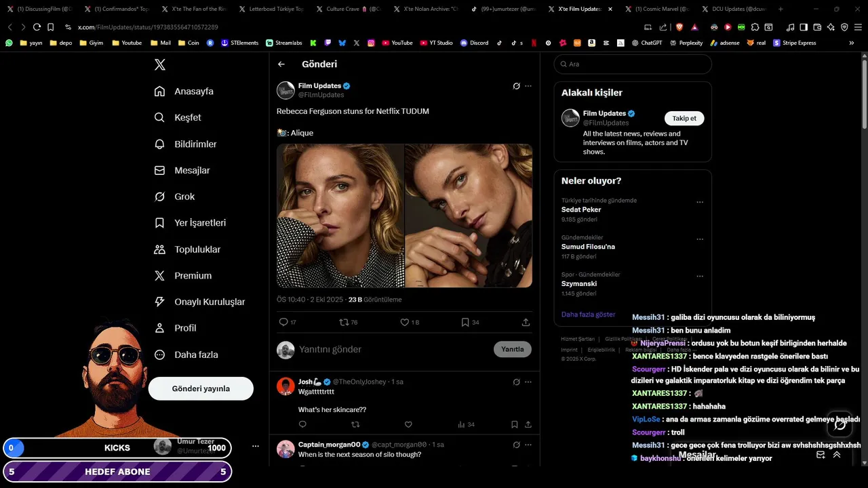Switch to Culture Crave browser tab
The image size is (868, 488).
[349, 9]
